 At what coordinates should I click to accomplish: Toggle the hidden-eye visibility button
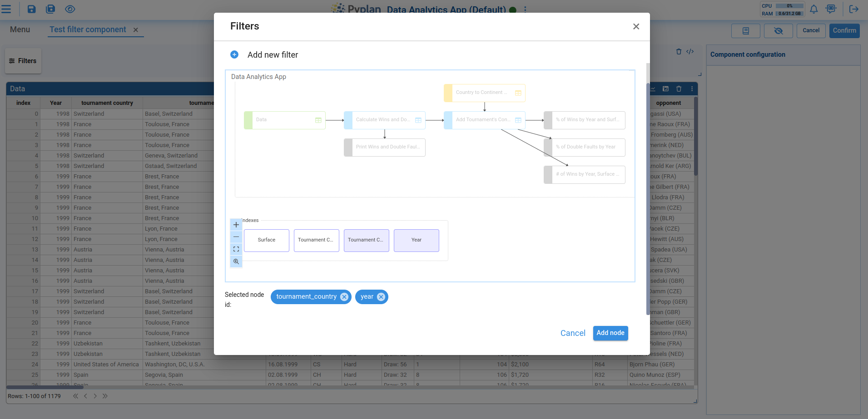(778, 31)
